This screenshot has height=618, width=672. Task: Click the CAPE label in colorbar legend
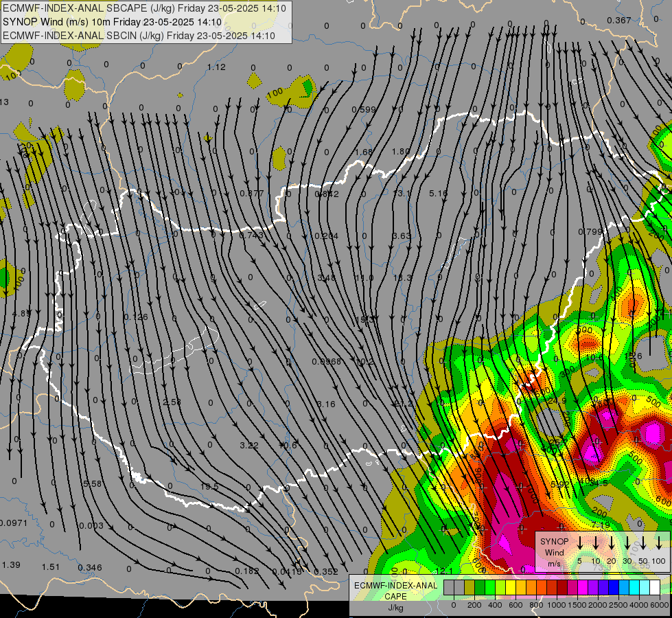tap(395, 597)
